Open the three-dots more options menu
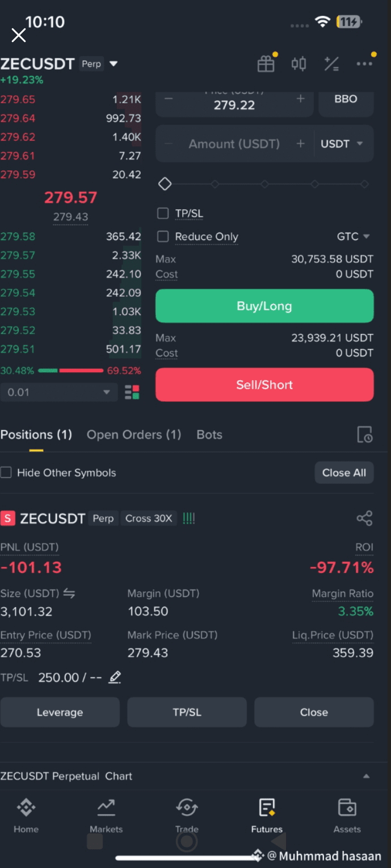 point(364,64)
